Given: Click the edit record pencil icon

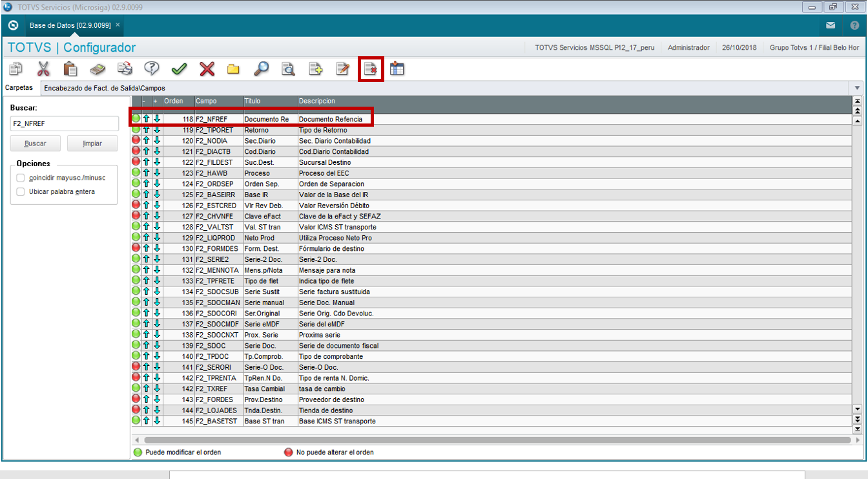Looking at the screenshot, I should [x=342, y=69].
